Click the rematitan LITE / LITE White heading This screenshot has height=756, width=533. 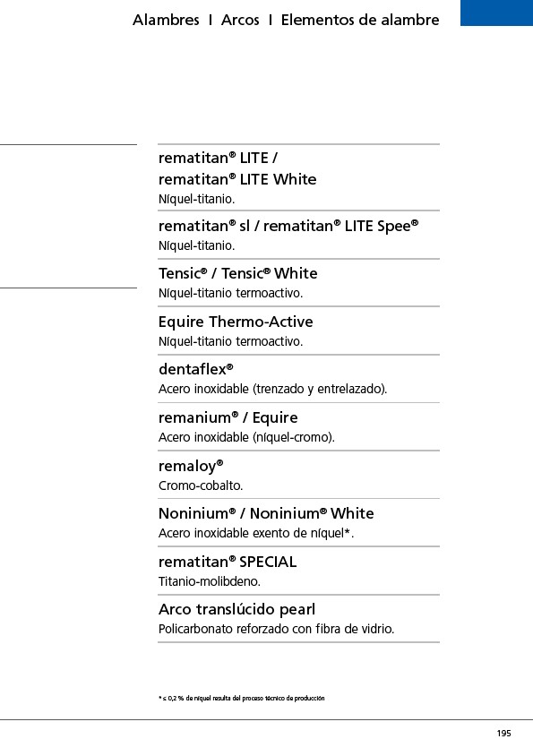237,168
